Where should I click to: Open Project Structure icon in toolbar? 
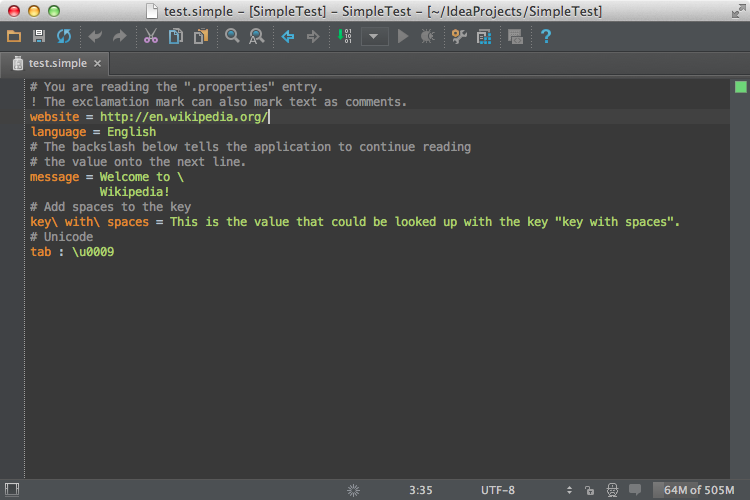tap(484, 37)
